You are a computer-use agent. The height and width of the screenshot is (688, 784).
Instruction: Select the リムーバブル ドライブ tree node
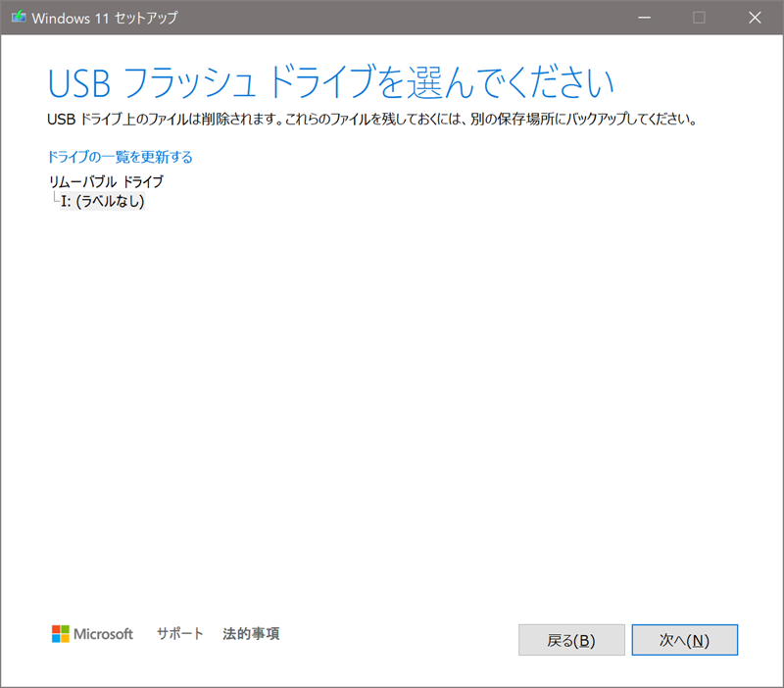[106, 181]
